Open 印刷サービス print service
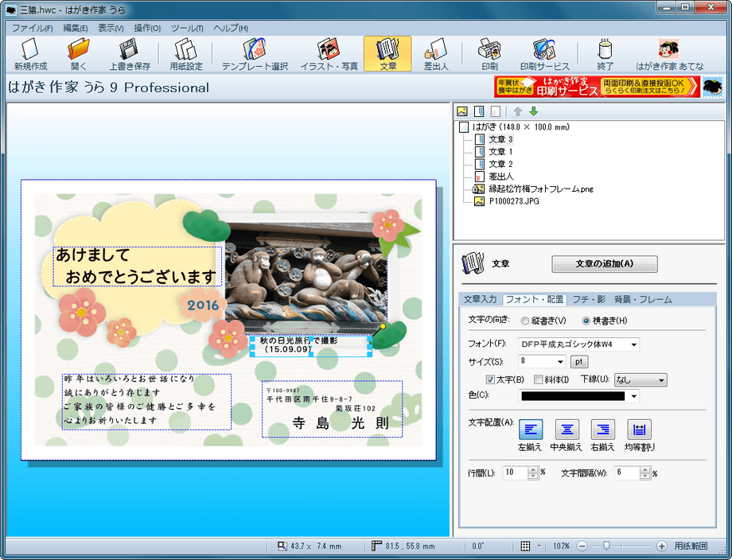732x560 pixels. click(545, 53)
